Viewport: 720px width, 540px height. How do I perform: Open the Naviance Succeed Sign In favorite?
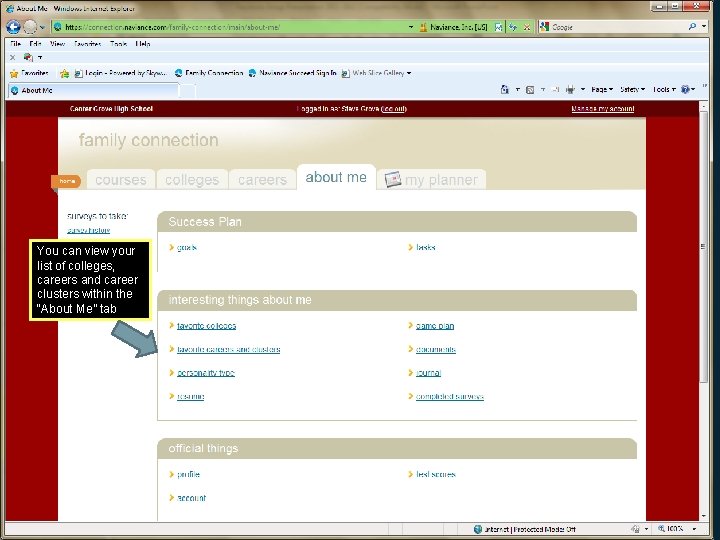[x=292, y=73]
